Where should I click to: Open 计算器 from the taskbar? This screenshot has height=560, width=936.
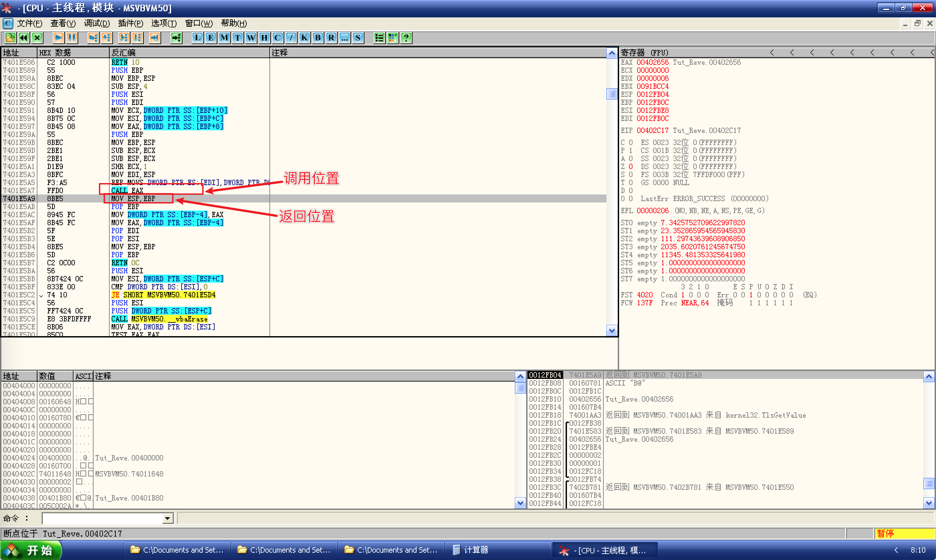coord(476,550)
